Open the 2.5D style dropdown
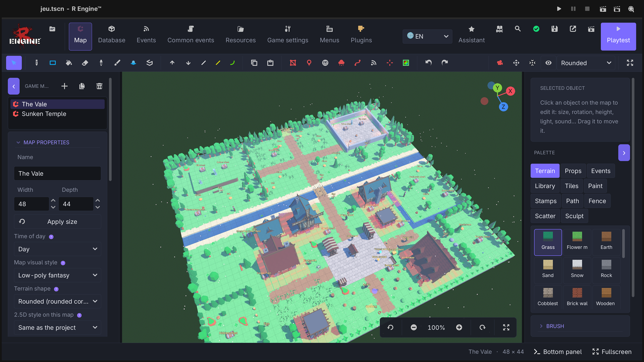644x362 pixels. [x=57, y=327]
